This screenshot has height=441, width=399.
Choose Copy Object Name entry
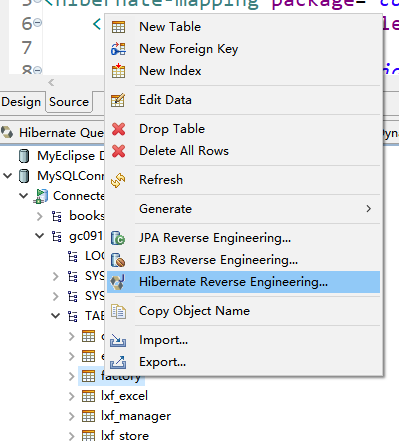[244, 311]
